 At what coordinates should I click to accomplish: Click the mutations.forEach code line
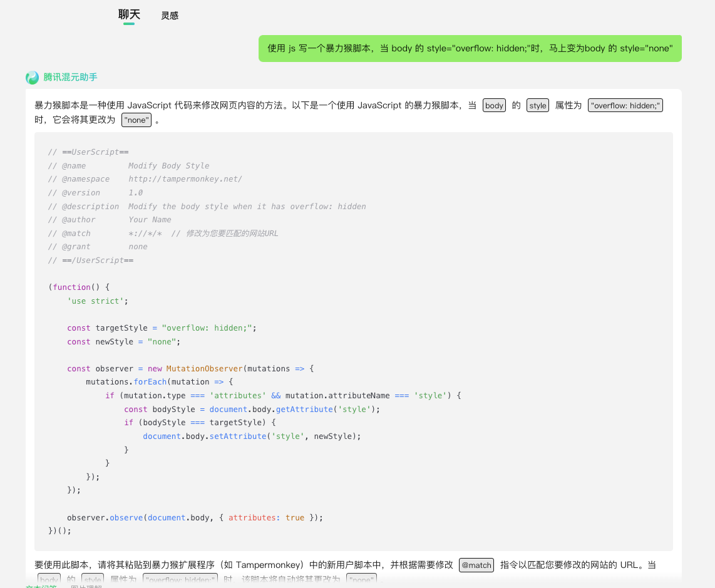point(160,382)
